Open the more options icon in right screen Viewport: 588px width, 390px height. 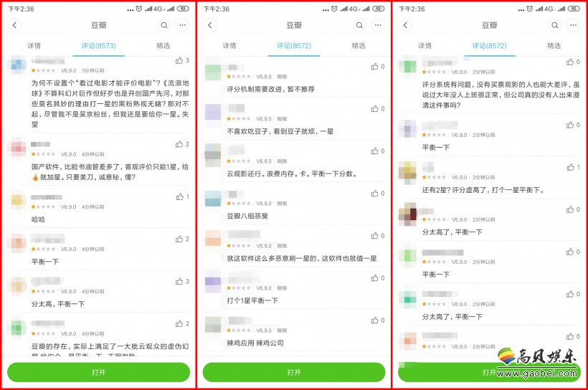tap(573, 25)
